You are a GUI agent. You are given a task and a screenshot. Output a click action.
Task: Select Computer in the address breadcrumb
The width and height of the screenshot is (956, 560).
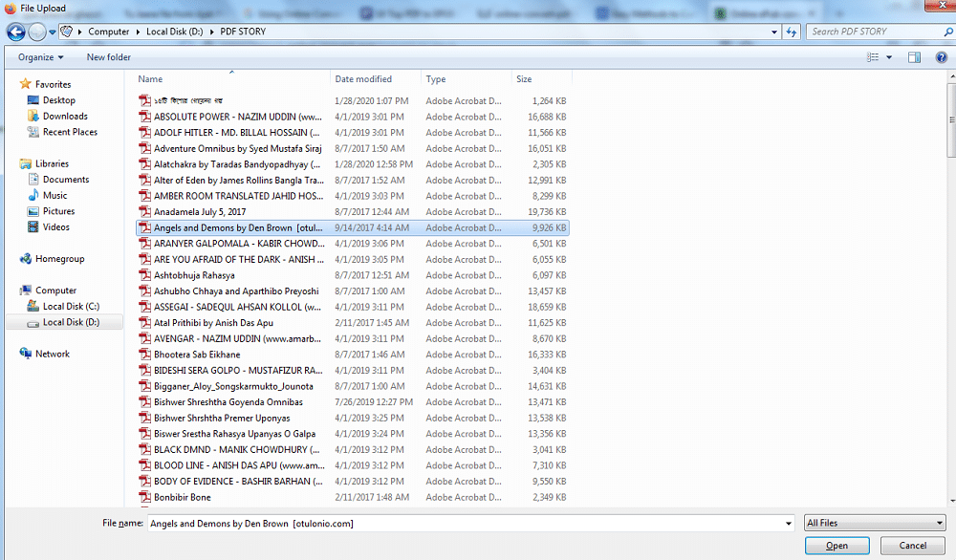coord(109,32)
